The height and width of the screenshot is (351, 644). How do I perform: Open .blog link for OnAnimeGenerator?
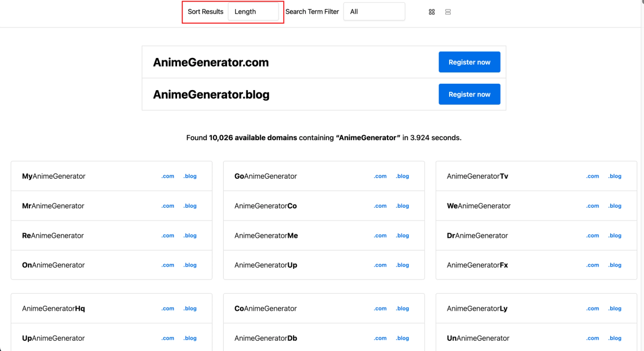coord(190,265)
